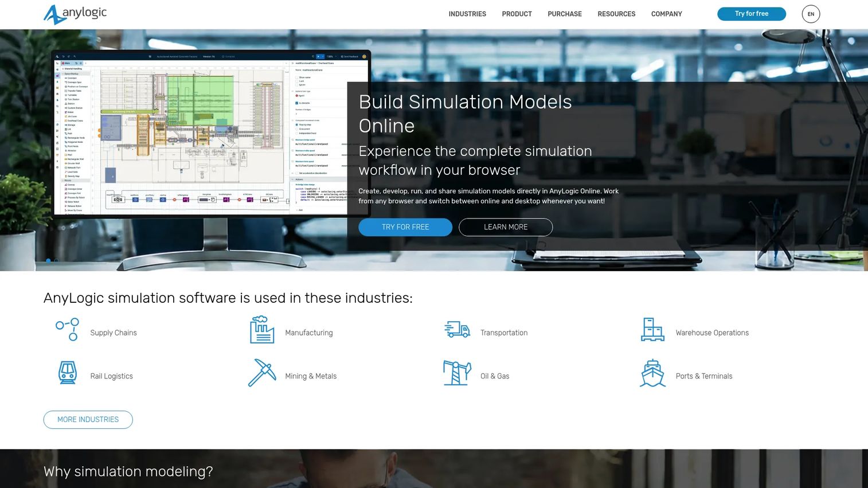
Task: Click the LEARN MORE button
Action: point(506,227)
